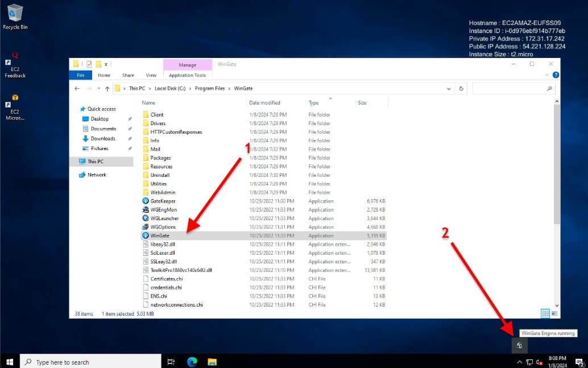This screenshot has height=368, width=588.
Task: Open the Recycle Bin desktop icon
Action: (15, 17)
